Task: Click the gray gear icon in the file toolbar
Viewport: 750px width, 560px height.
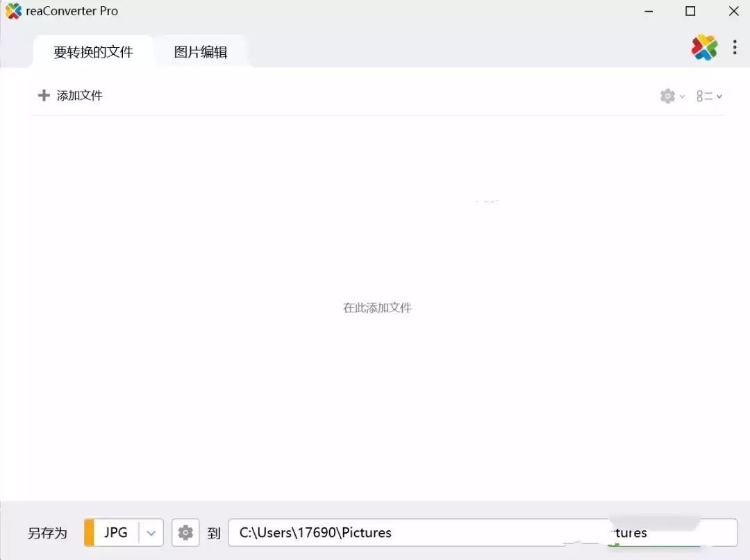Action: [667, 96]
